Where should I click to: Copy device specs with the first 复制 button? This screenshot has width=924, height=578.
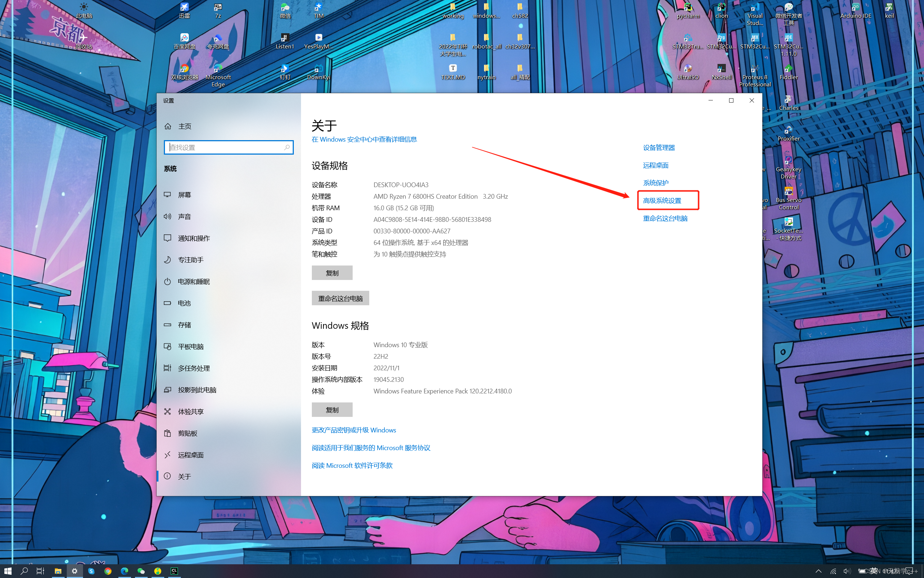point(332,273)
